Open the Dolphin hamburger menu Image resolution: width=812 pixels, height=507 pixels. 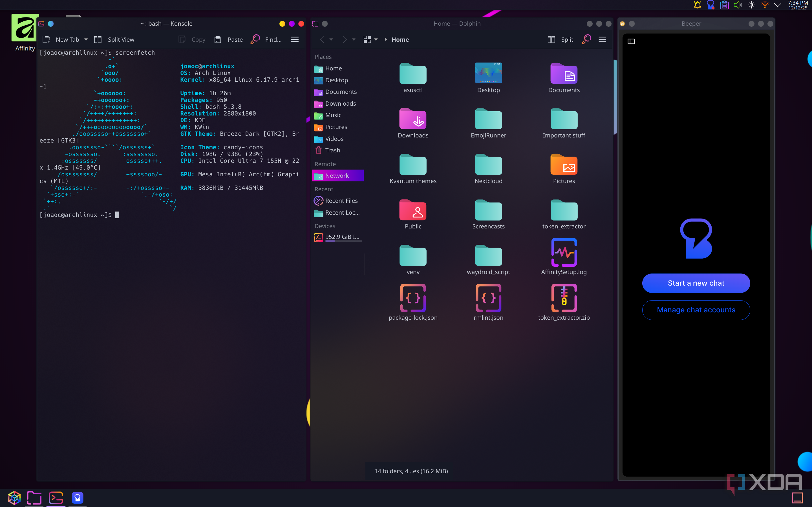[602, 39]
